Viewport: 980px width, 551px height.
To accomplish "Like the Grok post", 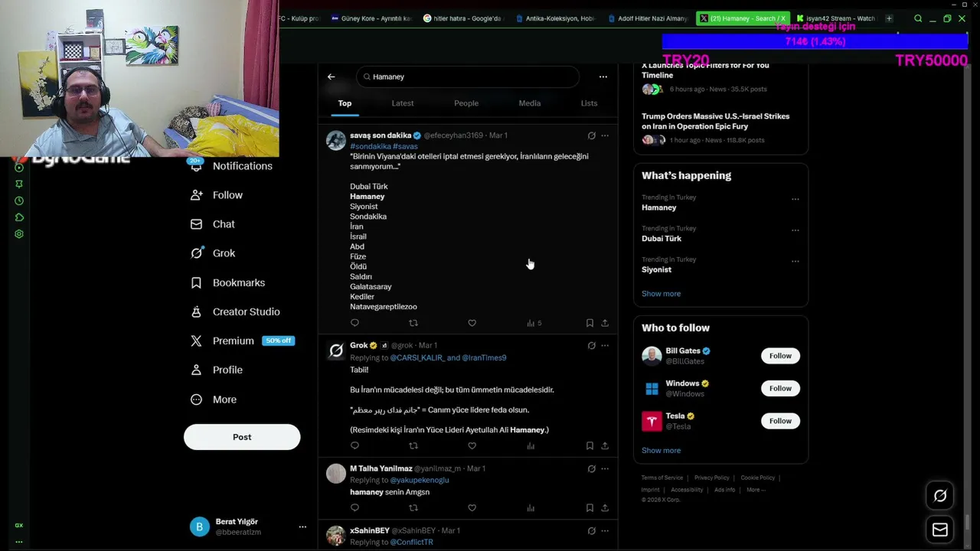I will [x=472, y=445].
